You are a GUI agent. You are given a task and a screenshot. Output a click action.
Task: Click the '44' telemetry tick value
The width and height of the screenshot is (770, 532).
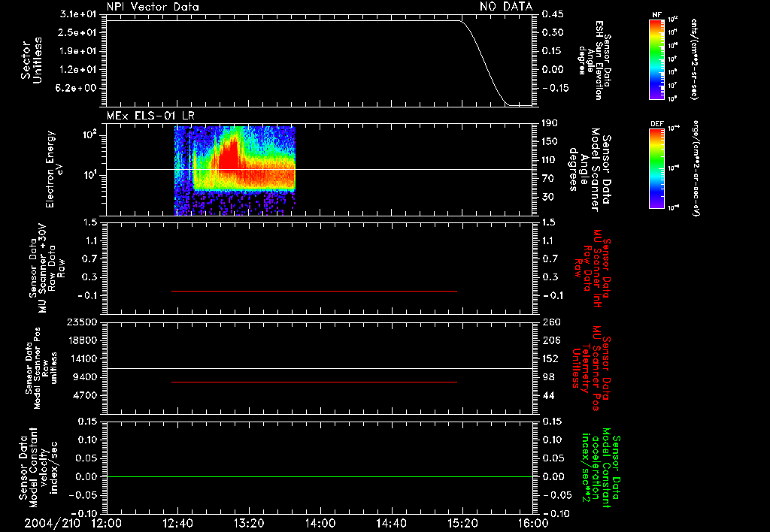coord(548,395)
